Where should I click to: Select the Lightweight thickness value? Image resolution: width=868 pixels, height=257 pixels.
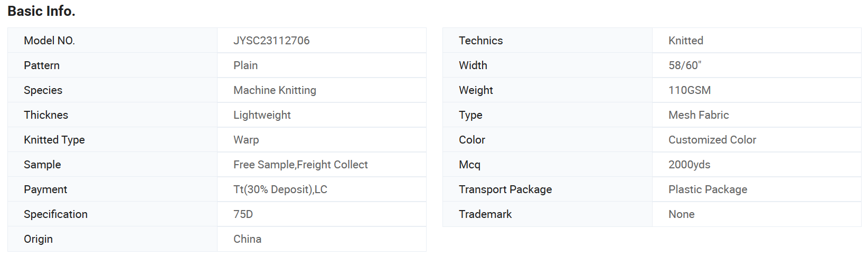click(x=262, y=115)
